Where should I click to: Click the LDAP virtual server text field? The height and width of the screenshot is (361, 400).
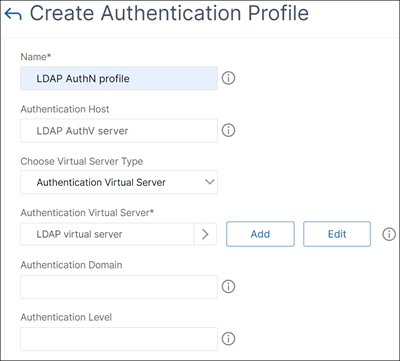click(x=107, y=234)
